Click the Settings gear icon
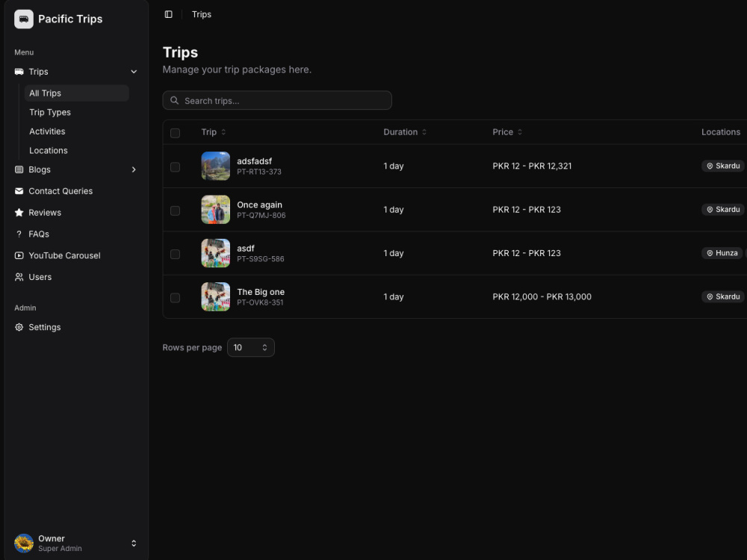 19,327
